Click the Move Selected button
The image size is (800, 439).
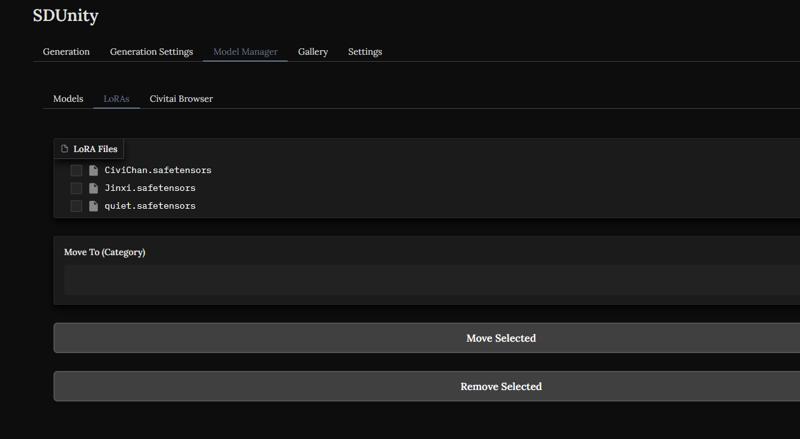tap(427, 338)
